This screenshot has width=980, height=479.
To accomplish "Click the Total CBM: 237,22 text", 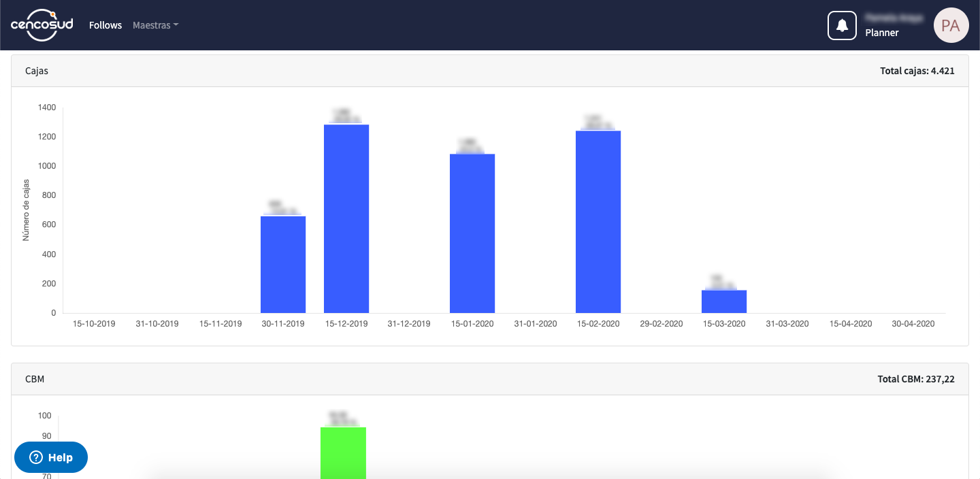I will click(x=916, y=379).
